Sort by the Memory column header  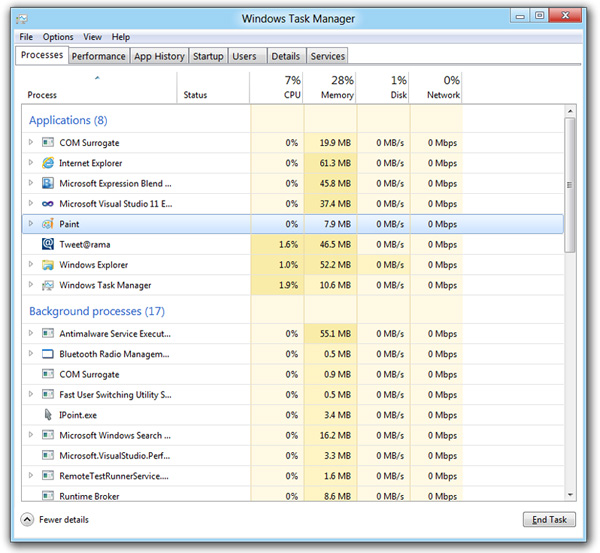(329, 87)
